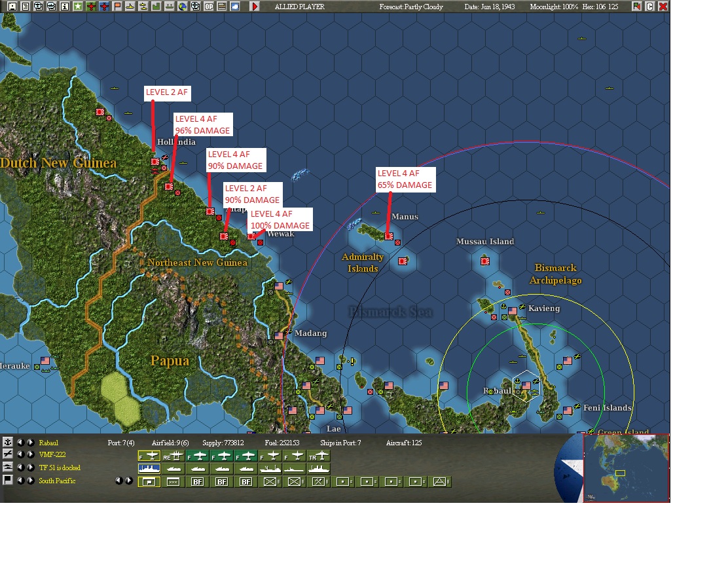The image size is (709, 588).
Task: Select next HQ after South Pacific
Action: pos(30,481)
